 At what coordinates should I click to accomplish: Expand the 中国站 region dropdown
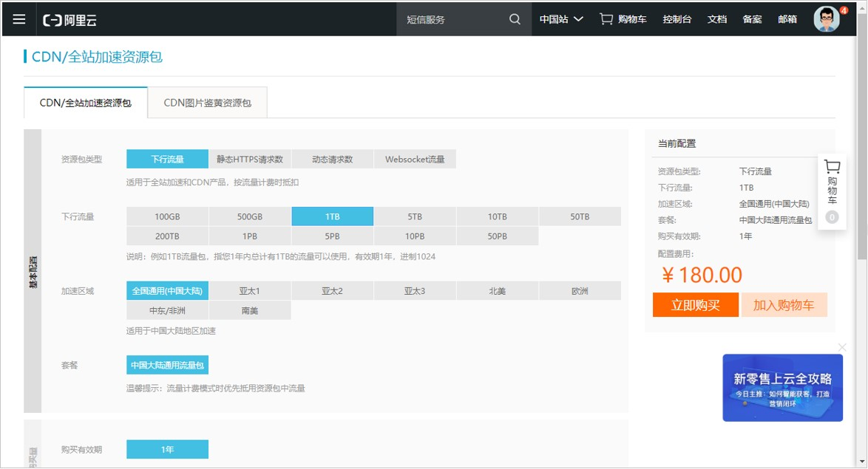tap(561, 19)
